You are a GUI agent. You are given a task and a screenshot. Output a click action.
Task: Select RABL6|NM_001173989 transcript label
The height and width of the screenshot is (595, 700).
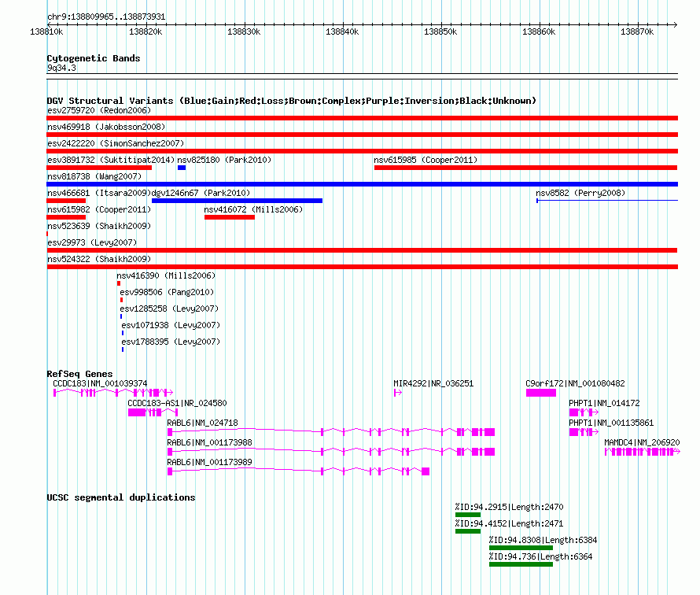tap(209, 462)
